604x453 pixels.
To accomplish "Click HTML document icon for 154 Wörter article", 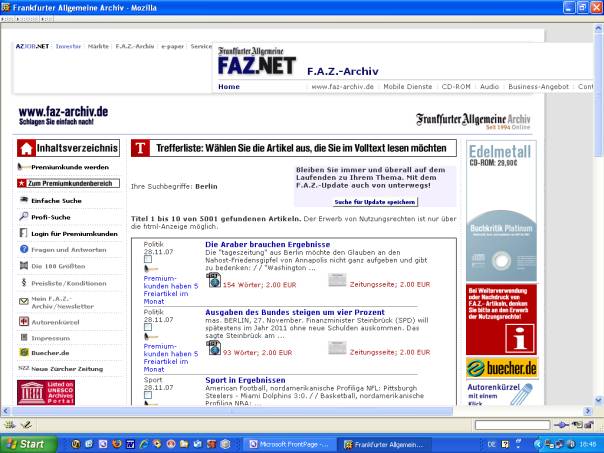I will click(x=213, y=280).
